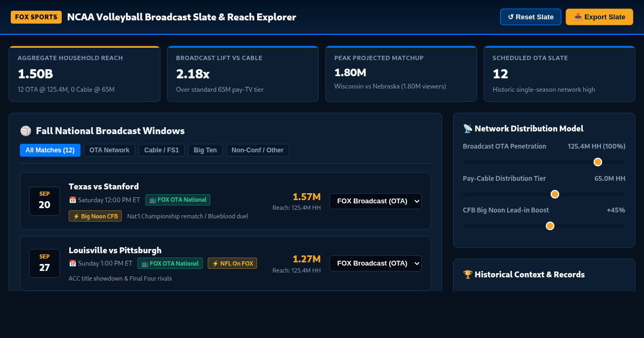Click the Texas vs Stanford match title

(104, 187)
